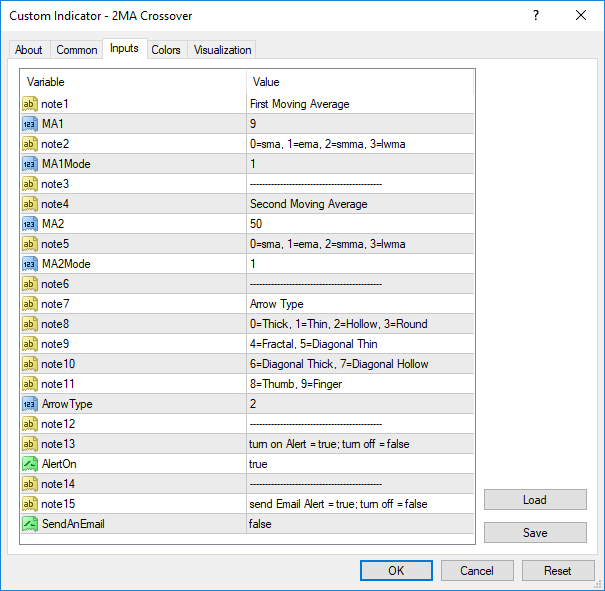Click the note8 value '0=Thick, 1=Thin, 2=Hollow, 3=Round'
The width and height of the screenshot is (605, 591).
pyautogui.click(x=339, y=324)
